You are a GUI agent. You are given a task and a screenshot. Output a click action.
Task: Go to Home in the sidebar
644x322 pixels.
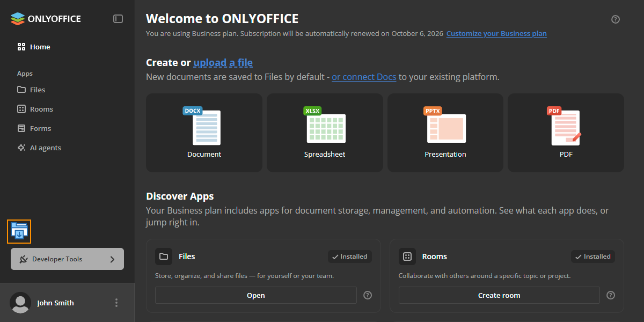(34, 47)
